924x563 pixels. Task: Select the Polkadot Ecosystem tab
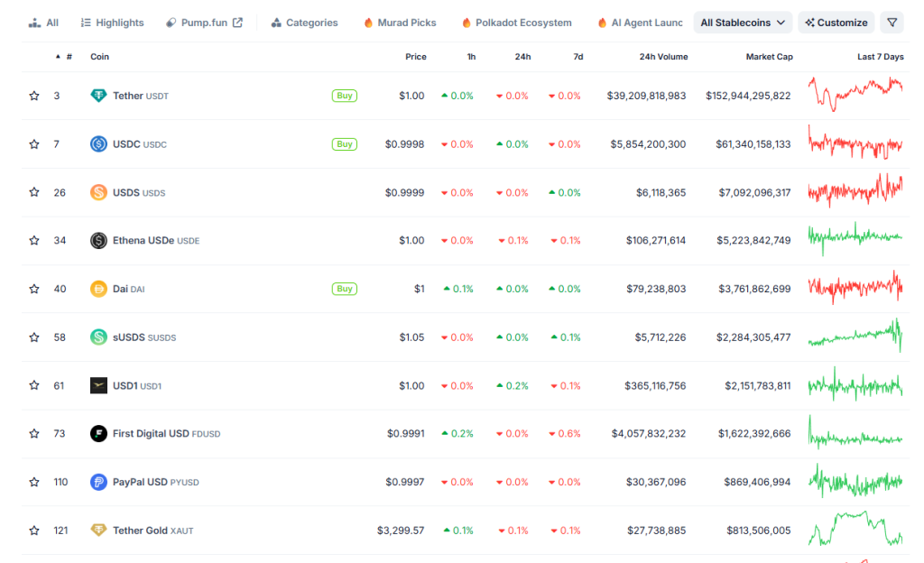pos(517,23)
